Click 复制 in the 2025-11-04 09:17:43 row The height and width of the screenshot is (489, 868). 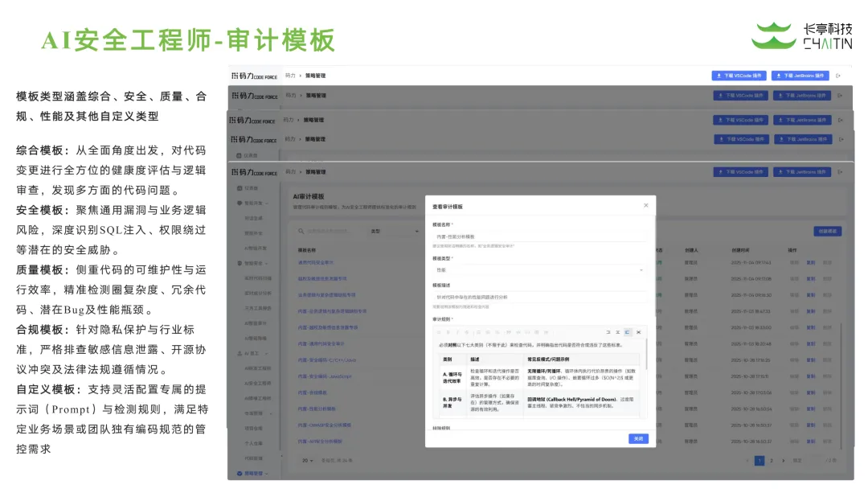(811, 262)
